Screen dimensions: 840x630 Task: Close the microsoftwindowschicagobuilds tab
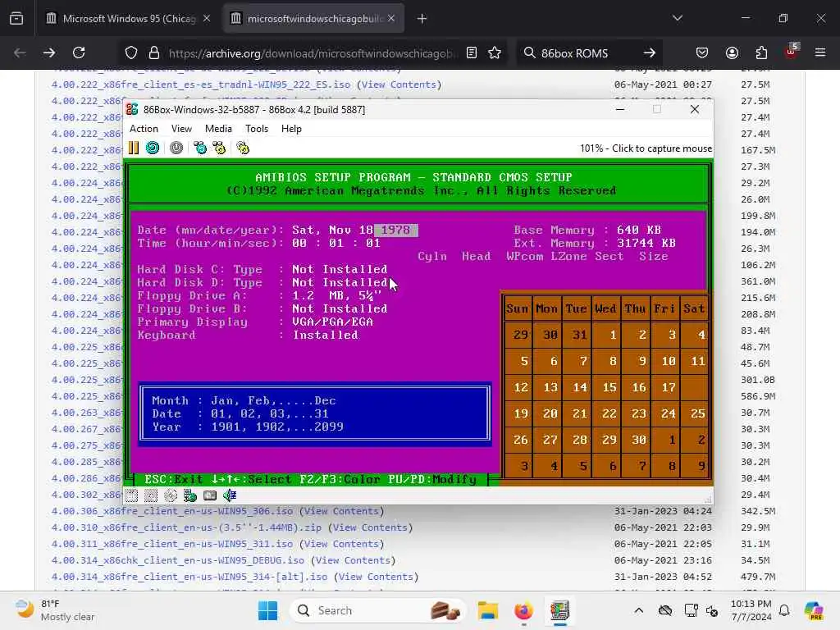(x=391, y=18)
